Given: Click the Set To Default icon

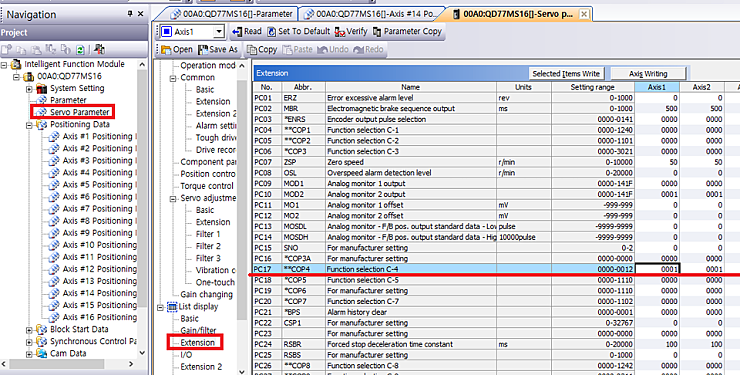Looking at the screenshot, I should click(271, 32).
